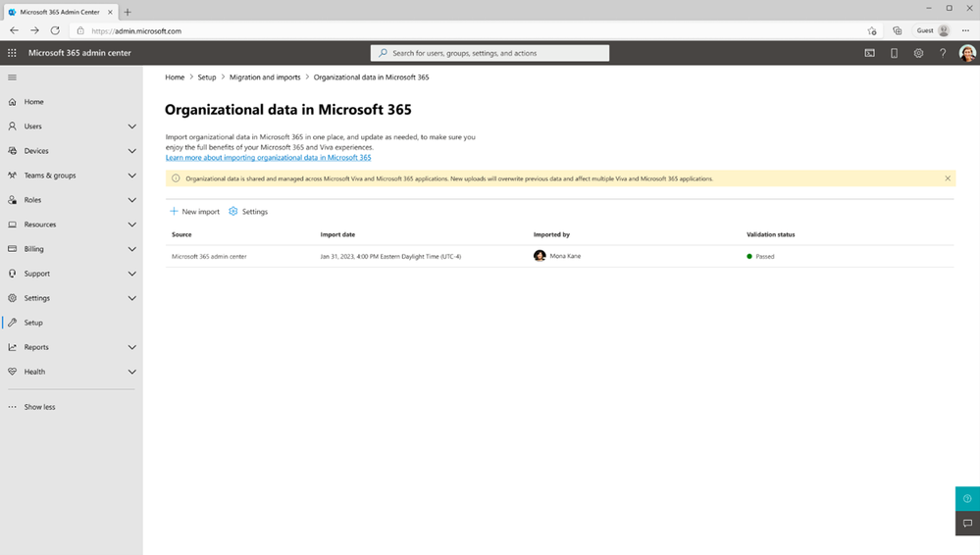Open the app launcher waffle icon
The width and height of the screenshot is (980, 555).
(12, 53)
